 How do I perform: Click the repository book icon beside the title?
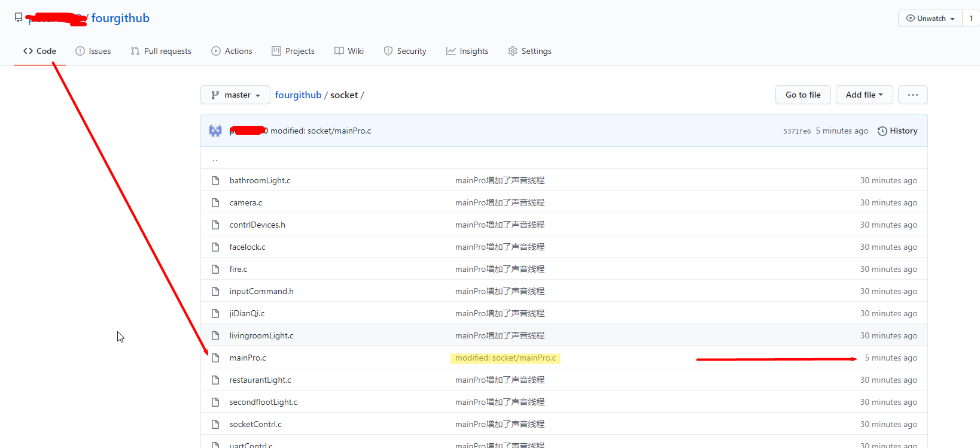pos(19,18)
